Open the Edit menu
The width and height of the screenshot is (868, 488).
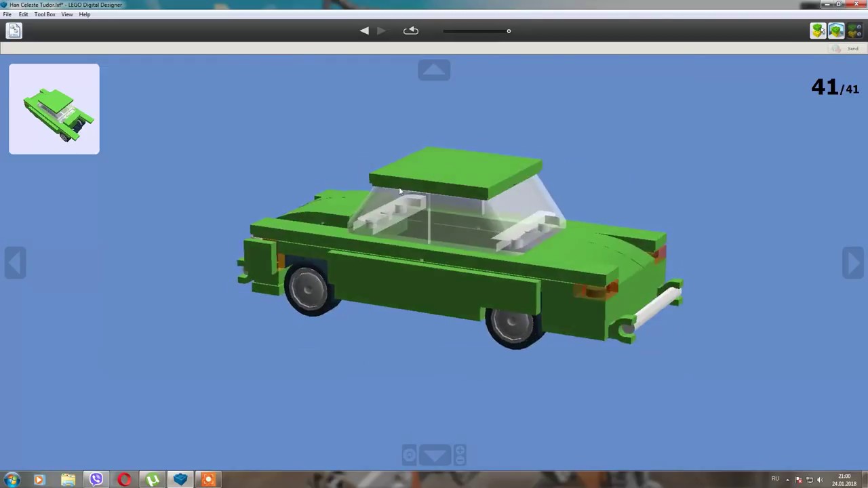tap(23, 14)
